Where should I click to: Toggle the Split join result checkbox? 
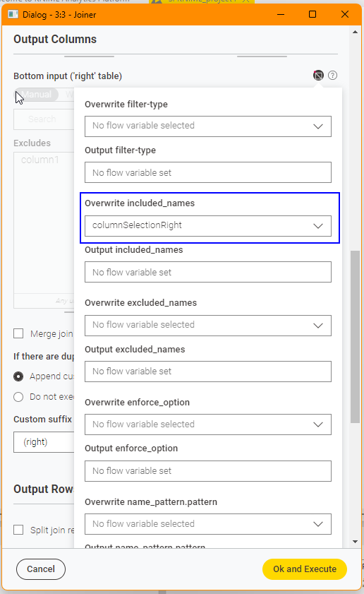point(18,530)
